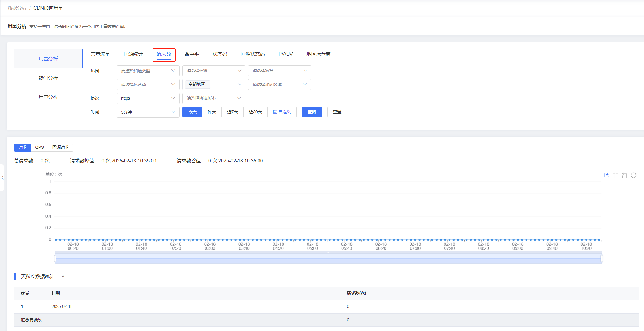Click the 请求数峰值 summary label
The width and height of the screenshot is (644, 331).
84,161
